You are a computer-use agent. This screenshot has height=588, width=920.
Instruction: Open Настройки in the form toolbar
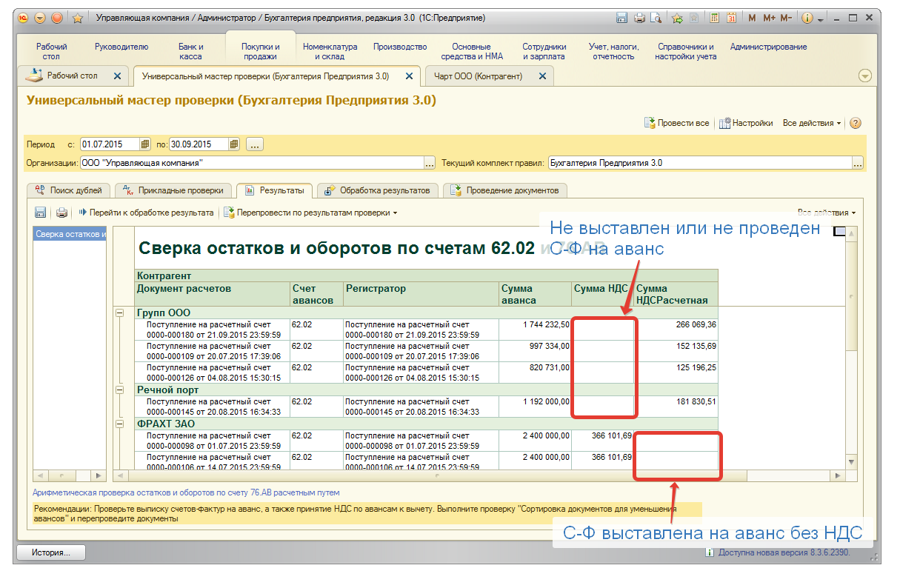point(746,124)
